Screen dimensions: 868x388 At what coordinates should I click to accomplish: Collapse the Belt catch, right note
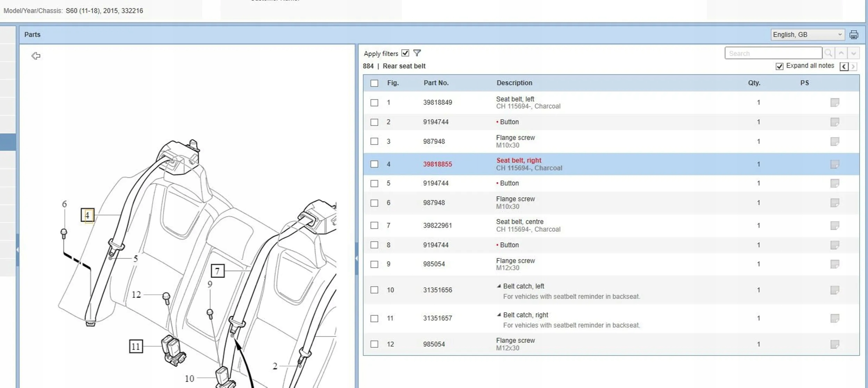[499, 315]
